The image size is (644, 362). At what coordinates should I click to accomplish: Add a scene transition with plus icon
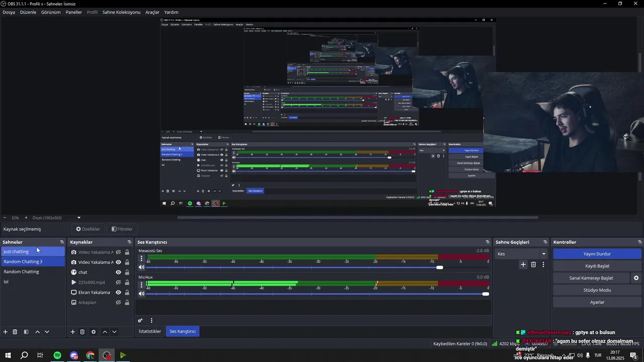coord(523,264)
